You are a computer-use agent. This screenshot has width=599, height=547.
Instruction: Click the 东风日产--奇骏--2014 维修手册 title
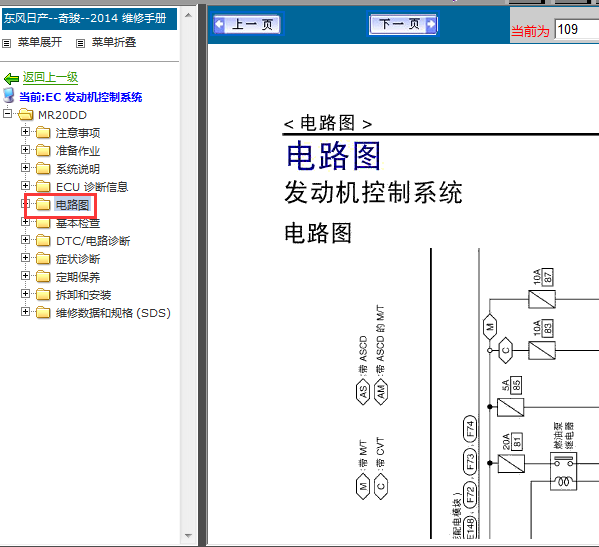pos(85,18)
